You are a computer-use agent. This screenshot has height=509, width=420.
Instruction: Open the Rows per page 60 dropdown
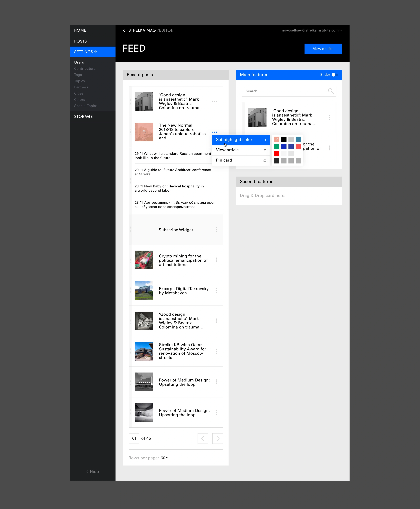point(164,458)
